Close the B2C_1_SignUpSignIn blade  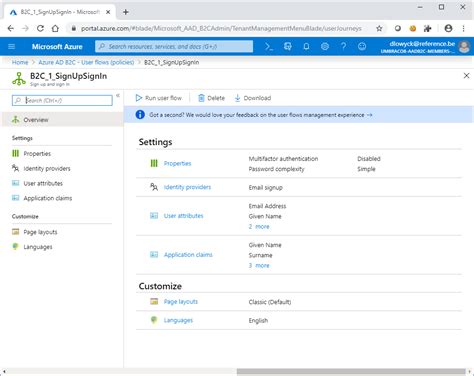(466, 76)
